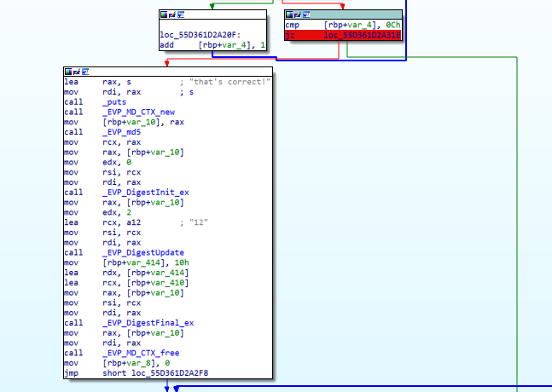
Task: Click color icon in loc_55D361D2A20F node header
Action: [x=164, y=14]
